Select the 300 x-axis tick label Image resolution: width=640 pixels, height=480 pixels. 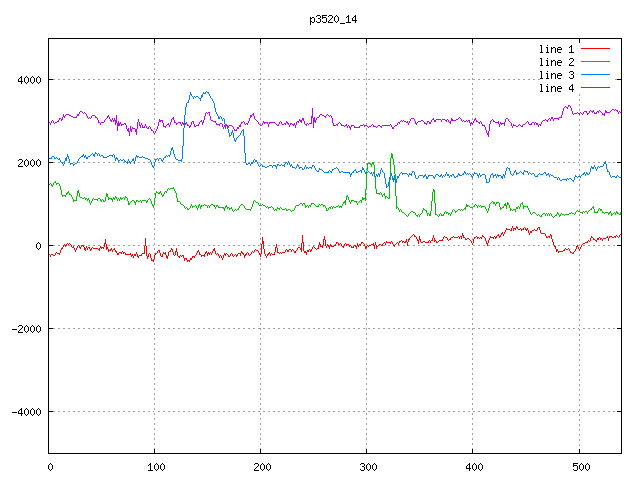[367, 466]
